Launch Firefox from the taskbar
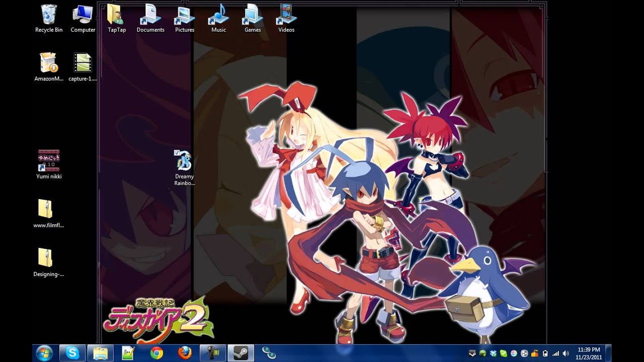 point(184,353)
